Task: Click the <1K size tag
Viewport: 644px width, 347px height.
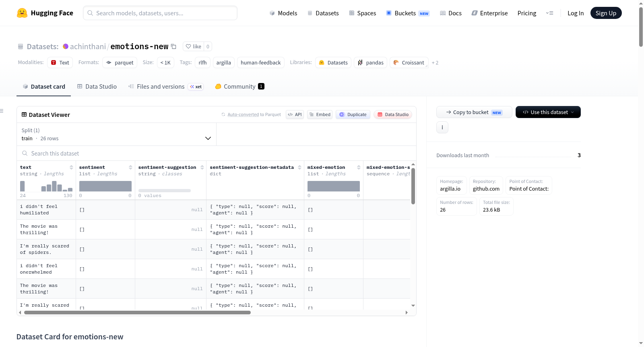Action: click(165, 62)
